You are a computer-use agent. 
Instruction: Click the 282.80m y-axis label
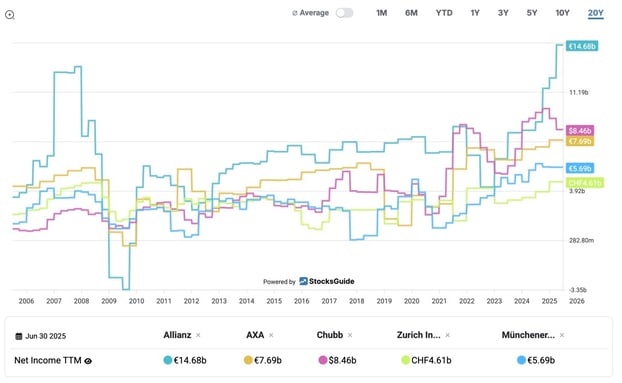tap(582, 240)
